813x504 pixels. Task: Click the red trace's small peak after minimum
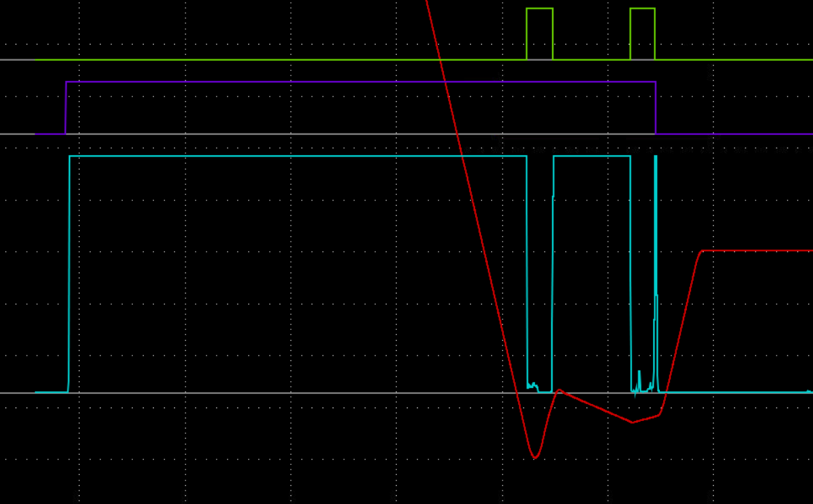coord(559,390)
